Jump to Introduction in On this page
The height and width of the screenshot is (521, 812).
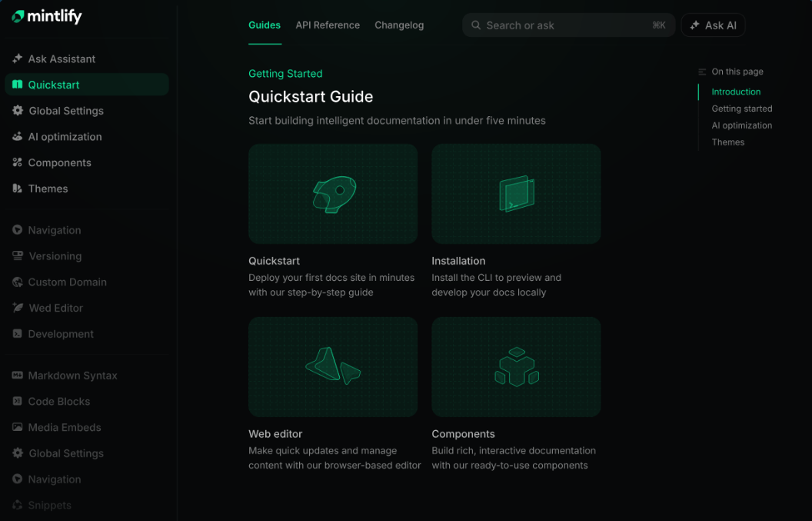coord(736,92)
